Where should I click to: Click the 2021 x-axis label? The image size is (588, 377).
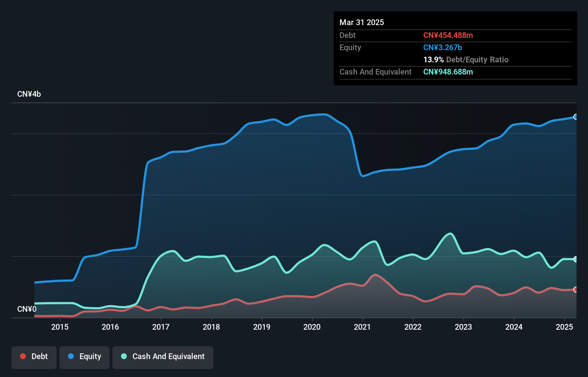(362, 327)
